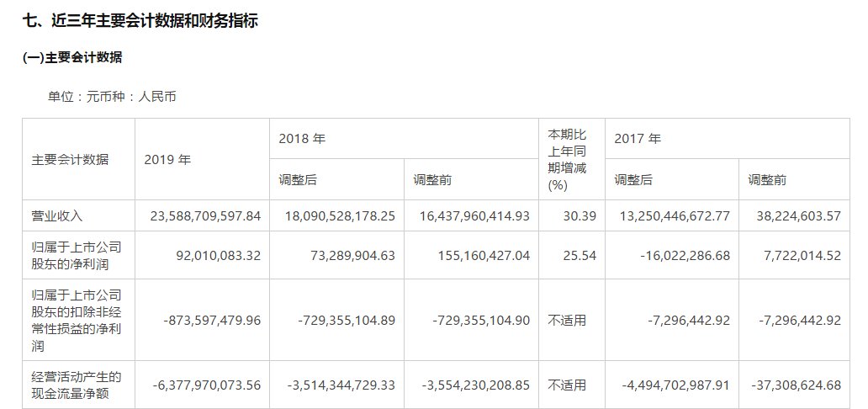
Task: Click the heading 七、近三年主要会计数据和财务指标
Action: [x=140, y=21]
